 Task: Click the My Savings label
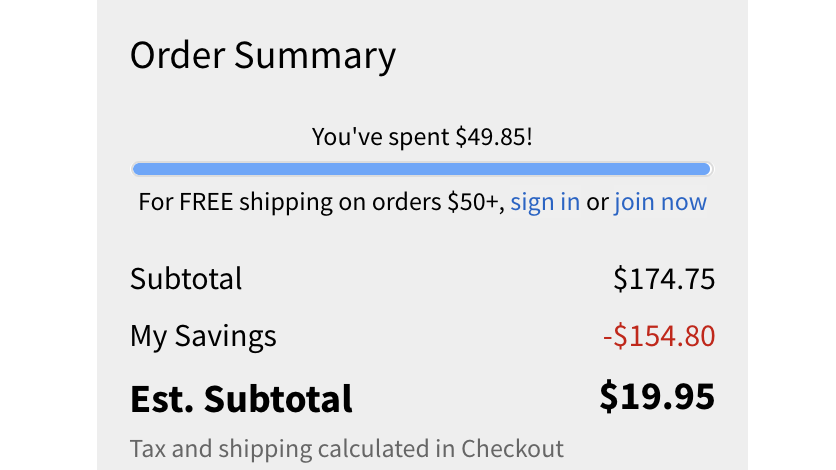tap(203, 336)
